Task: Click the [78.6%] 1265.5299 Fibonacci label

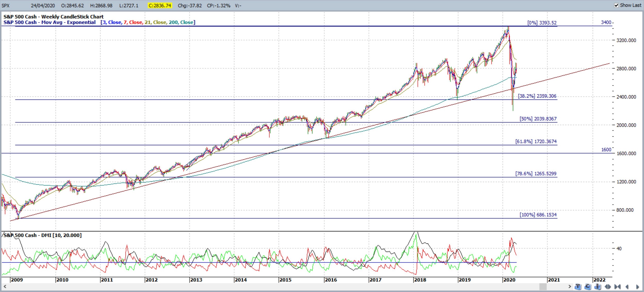Action: [536, 174]
